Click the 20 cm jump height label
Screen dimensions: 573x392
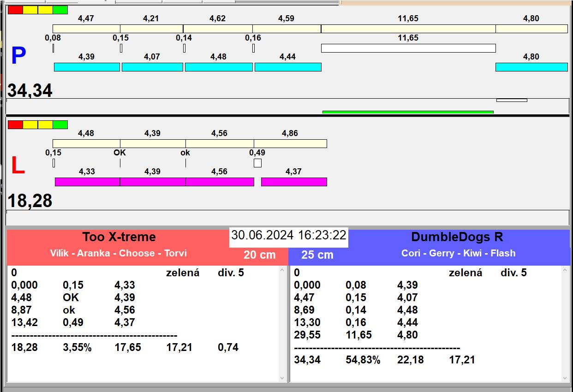pyautogui.click(x=259, y=255)
